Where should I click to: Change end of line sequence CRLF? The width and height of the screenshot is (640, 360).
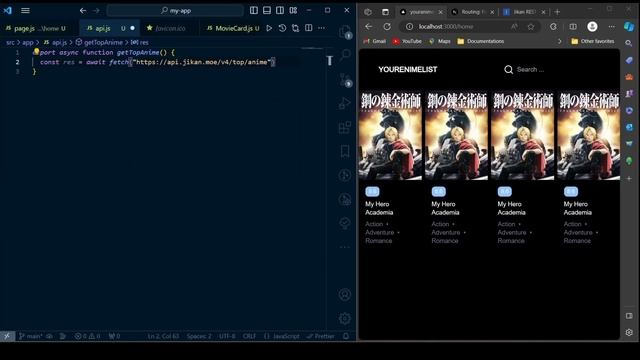[249, 336]
